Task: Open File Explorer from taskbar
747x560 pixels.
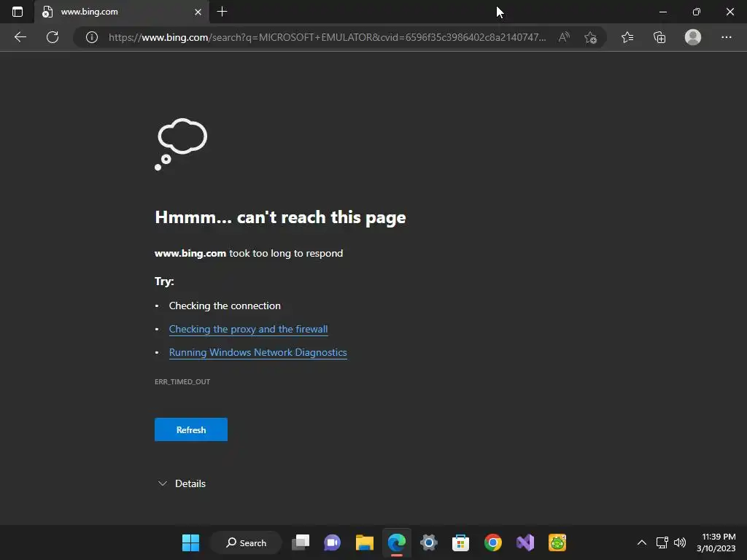Action: [x=365, y=542]
